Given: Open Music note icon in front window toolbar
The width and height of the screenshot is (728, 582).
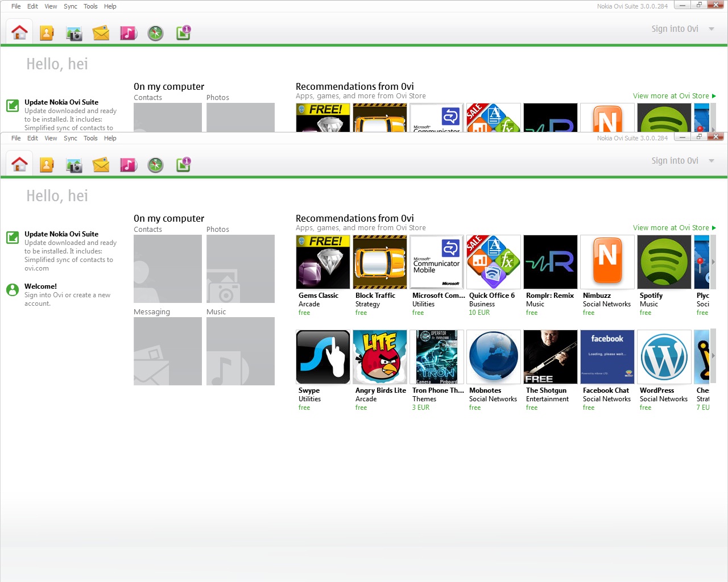Looking at the screenshot, I should (129, 165).
